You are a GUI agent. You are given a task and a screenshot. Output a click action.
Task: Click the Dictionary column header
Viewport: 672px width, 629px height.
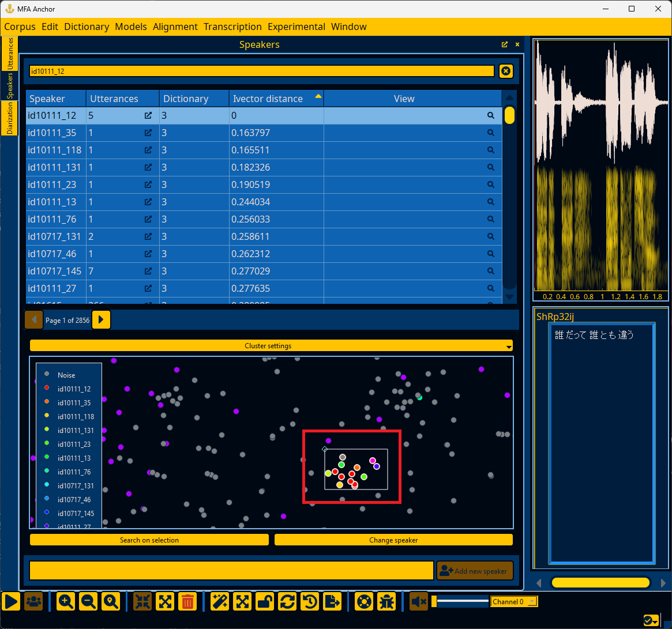coord(194,99)
